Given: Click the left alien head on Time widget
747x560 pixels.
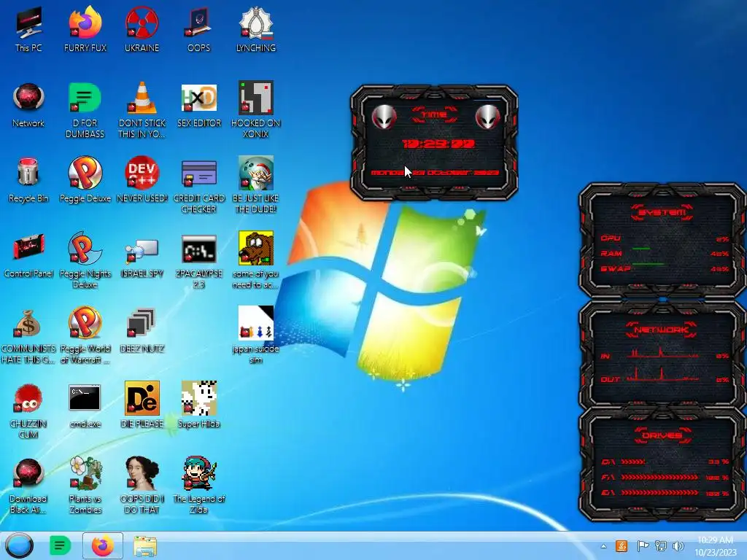Looking at the screenshot, I should pyautogui.click(x=384, y=117).
